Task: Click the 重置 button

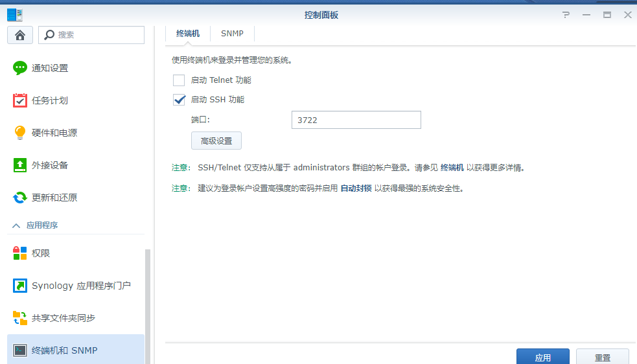Action: 602,357
